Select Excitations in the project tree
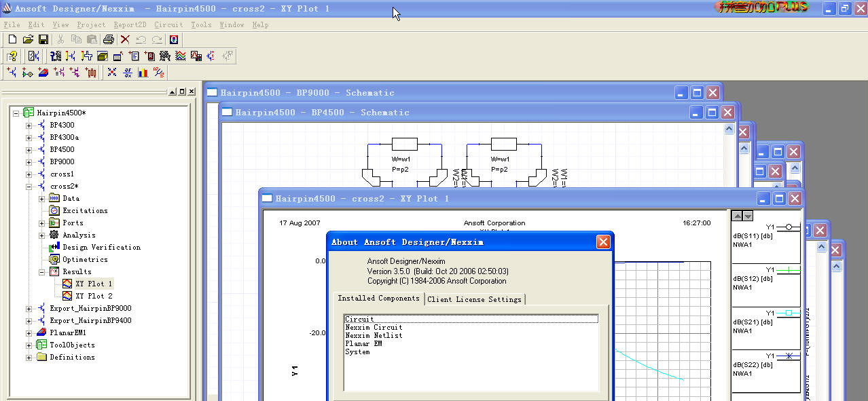 point(85,211)
